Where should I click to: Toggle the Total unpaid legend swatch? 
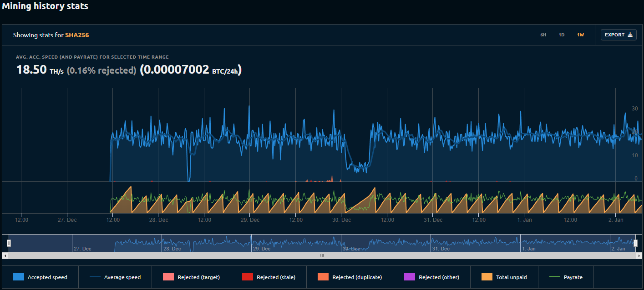(487, 277)
